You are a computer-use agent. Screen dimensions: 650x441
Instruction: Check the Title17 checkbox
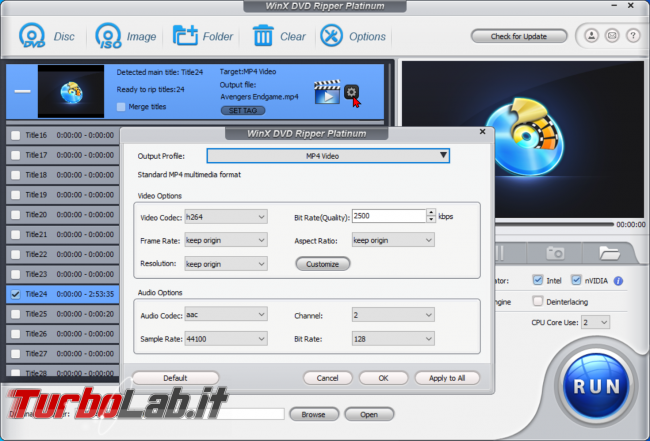(15, 155)
